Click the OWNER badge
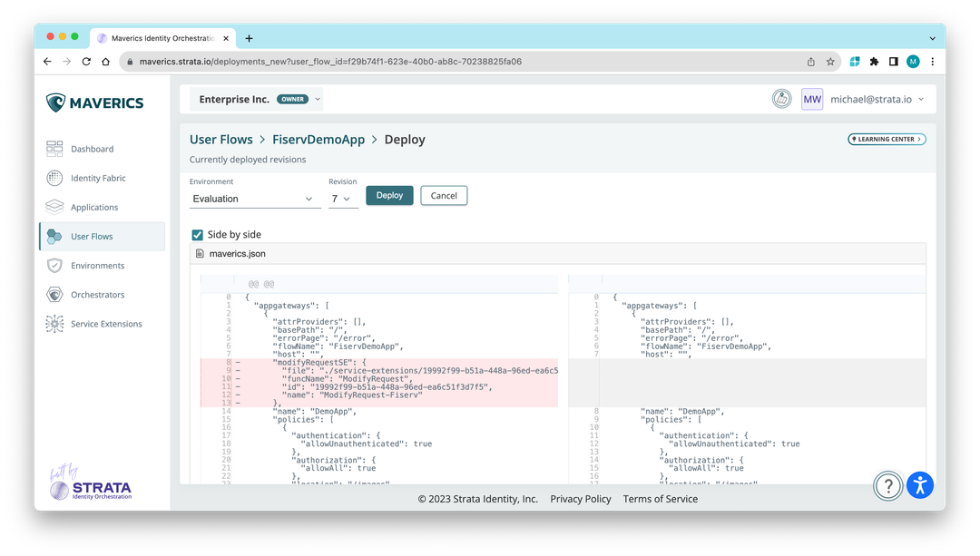This screenshot has width=980, height=556. [x=292, y=100]
